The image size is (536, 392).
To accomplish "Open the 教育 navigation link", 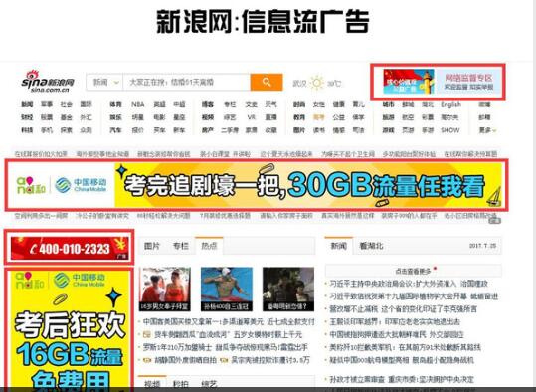I will click(x=299, y=117).
